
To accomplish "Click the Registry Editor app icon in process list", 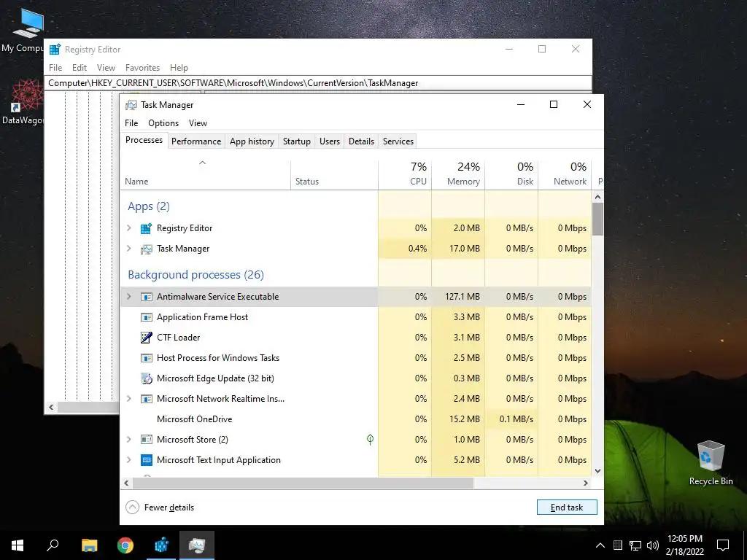I will coord(146,228).
